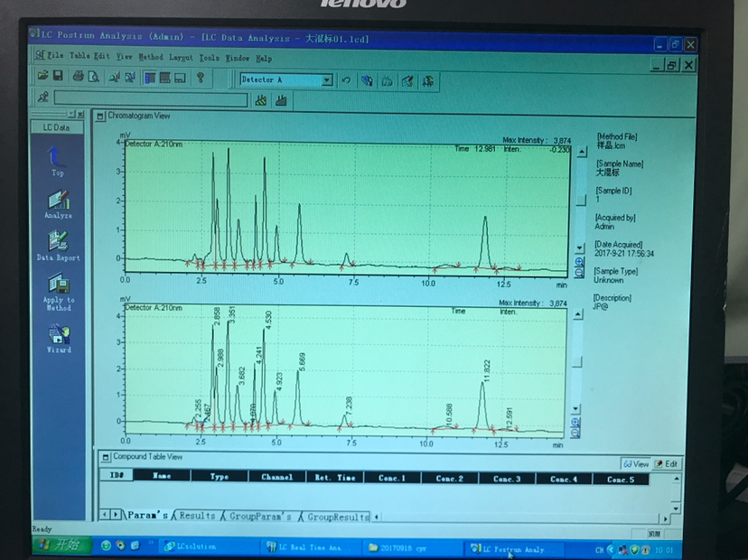Click the running figure icon beside the text field

tap(43, 98)
